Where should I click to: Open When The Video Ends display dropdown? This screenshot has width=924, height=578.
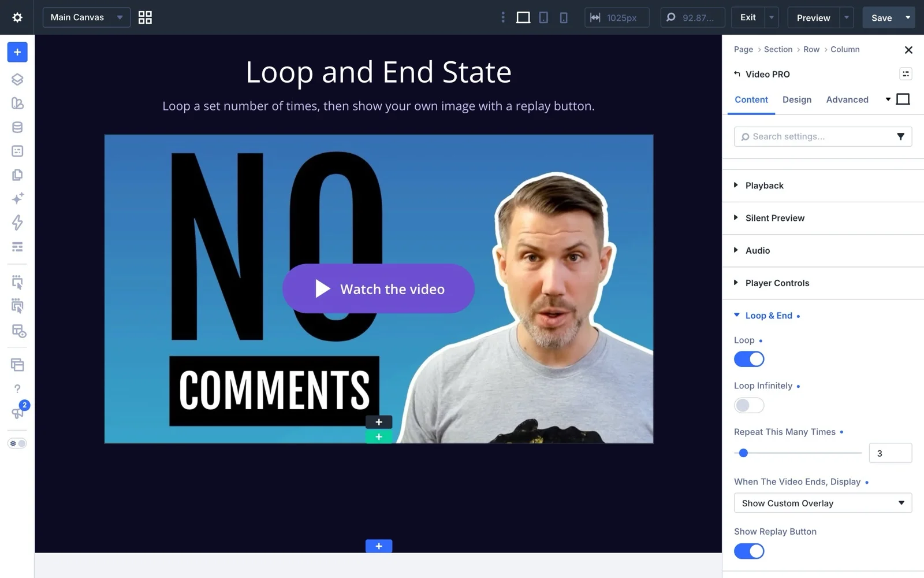(x=823, y=503)
